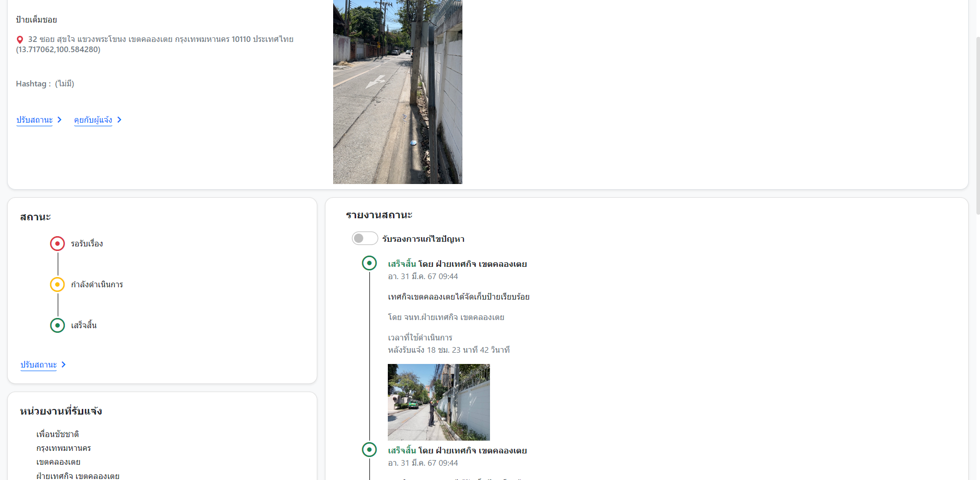Click 'ปรับสถานะ' link in the status panel
Image resolution: width=980 pixels, height=480 pixels.
pyautogui.click(x=38, y=364)
